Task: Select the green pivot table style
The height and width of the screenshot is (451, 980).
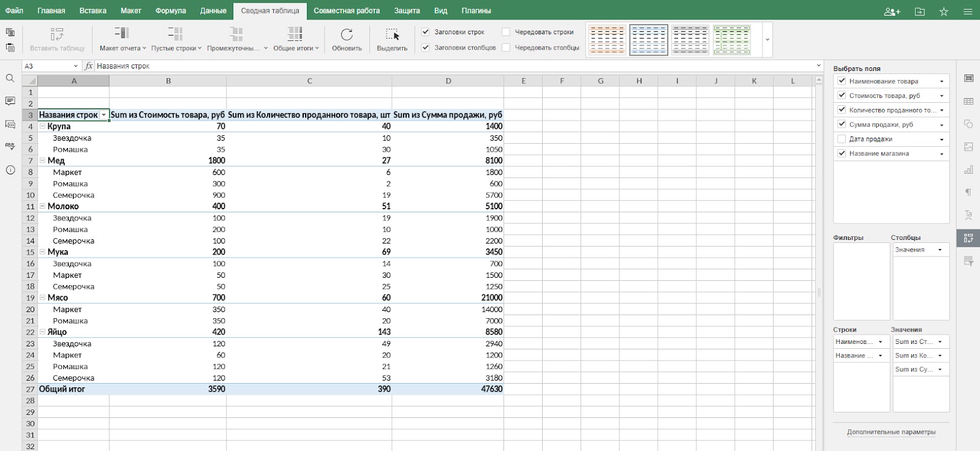Action: (x=731, y=40)
